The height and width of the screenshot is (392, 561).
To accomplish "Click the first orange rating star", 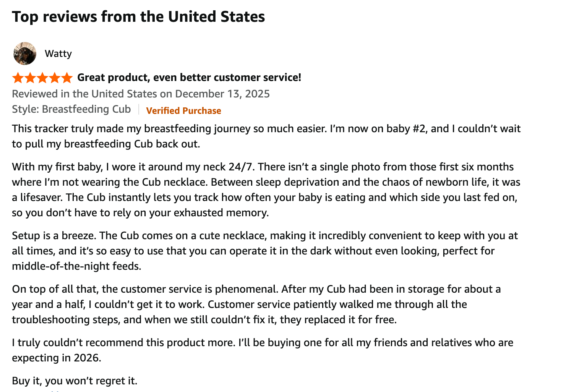I will pyautogui.click(x=18, y=78).
